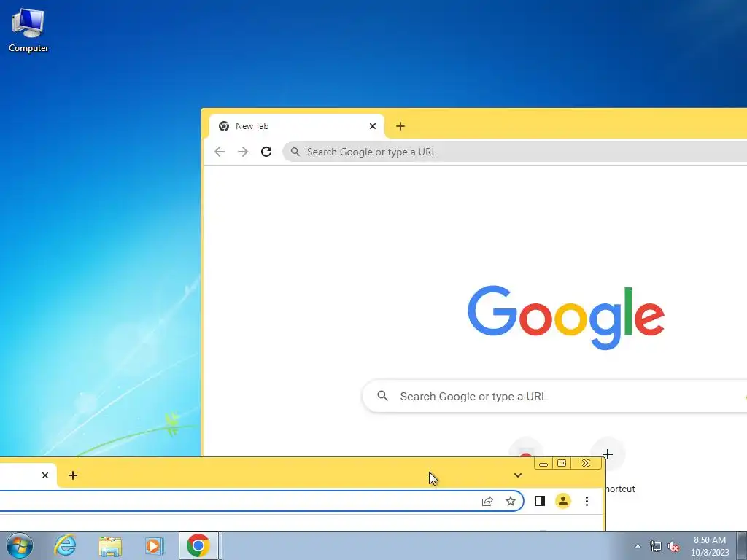Launch Internet Explorer from the taskbar
The height and width of the screenshot is (560, 747).
(65, 545)
